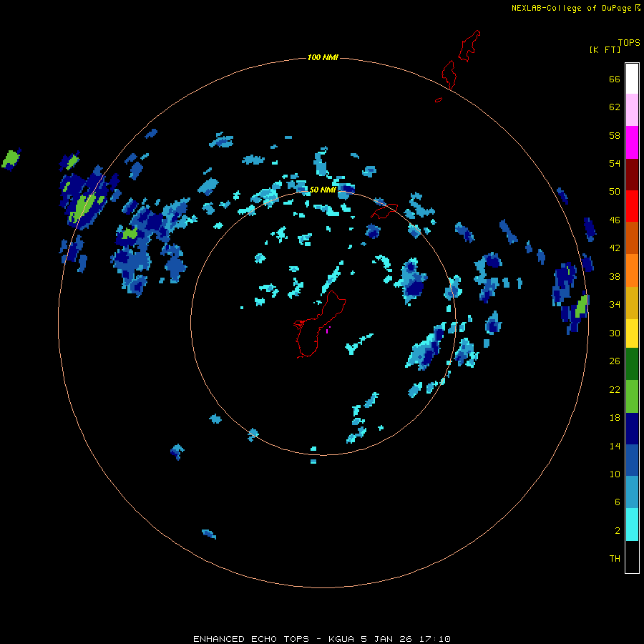
Task: Click the '[K FT]' legend units label
Action: click(605, 49)
